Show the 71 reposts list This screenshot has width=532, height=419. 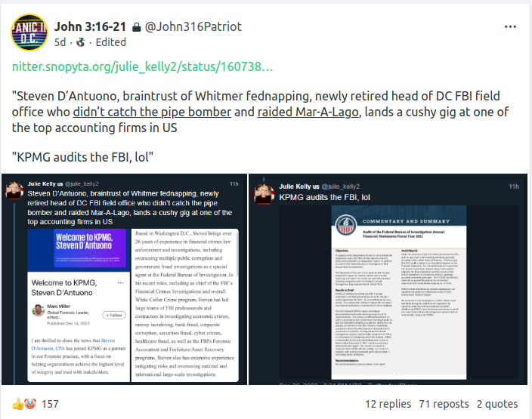(x=444, y=404)
